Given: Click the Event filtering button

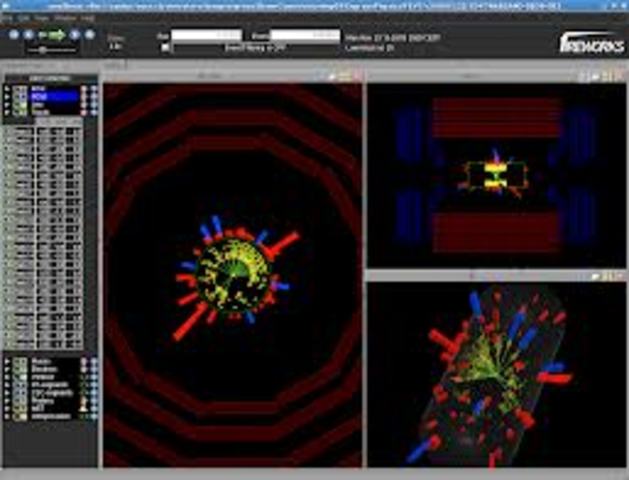Looking at the screenshot, I should coord(255,48).
